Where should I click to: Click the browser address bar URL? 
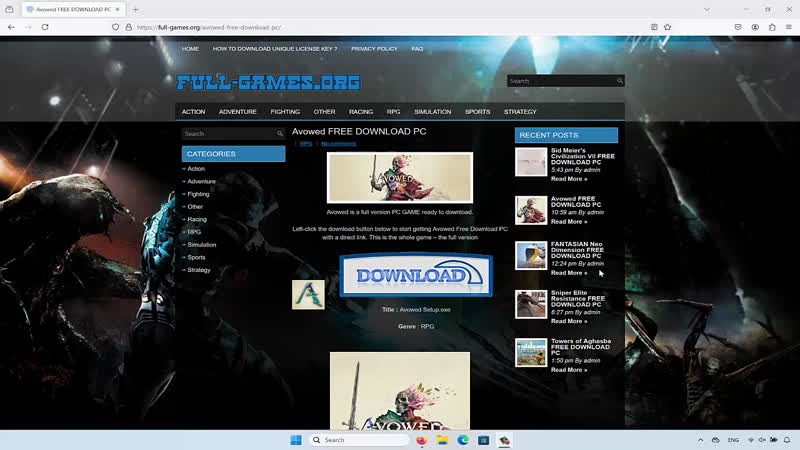[x=209, y=27]
